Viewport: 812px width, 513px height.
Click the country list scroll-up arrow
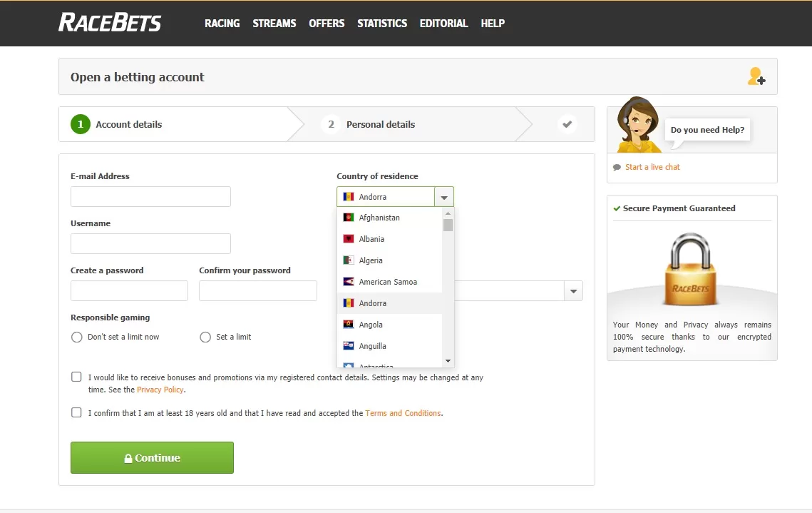[x=448, y=213]
